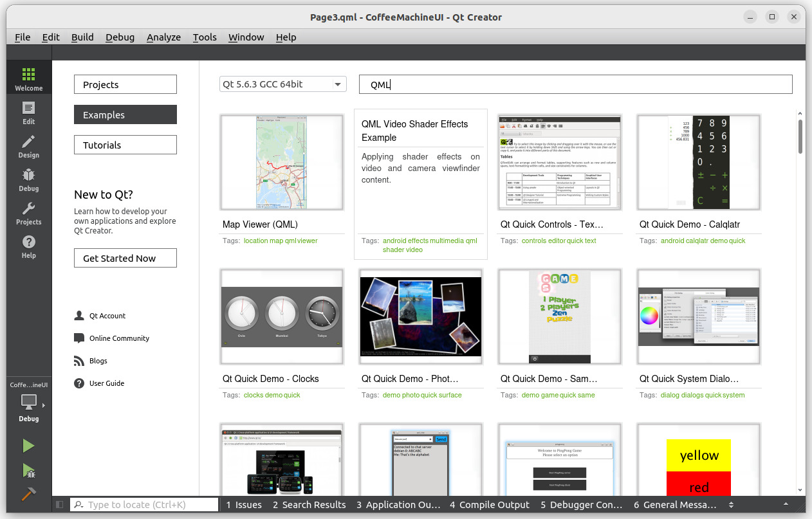Open the Tools menu
Image resolution: width=812 pixels, height=519 pixels.
(205, 37)
